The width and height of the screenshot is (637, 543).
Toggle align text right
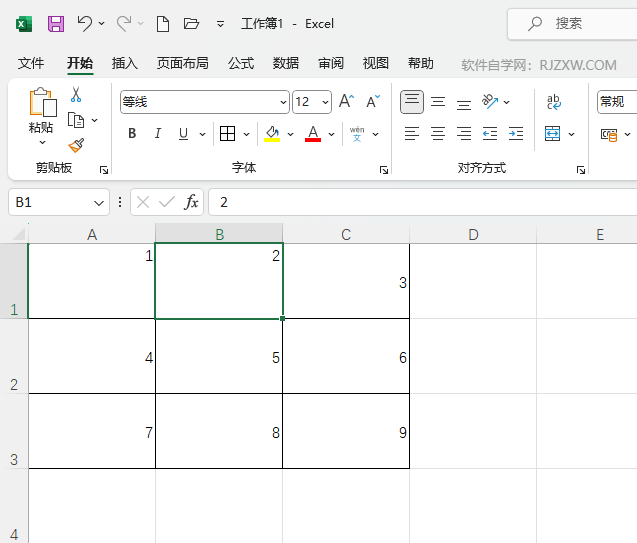point(464,133)
